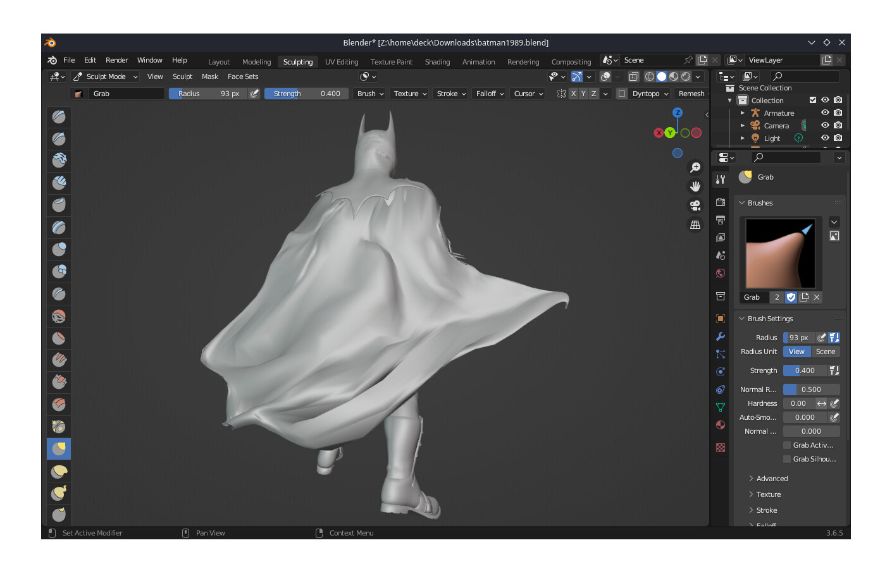Enable Grab Silhouette checkbox
Image resolution: width=892 pixels, height=588 pixels.
tap(787, 459)
